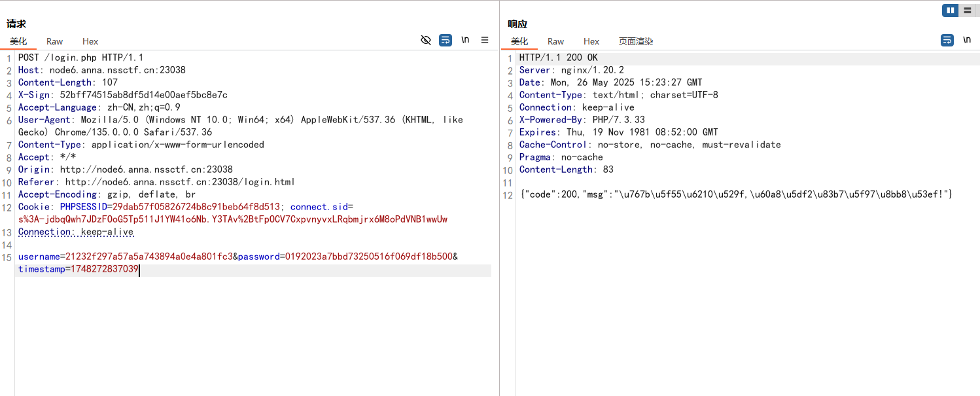Switch to side-by-side layout view icon

[951, 10]
